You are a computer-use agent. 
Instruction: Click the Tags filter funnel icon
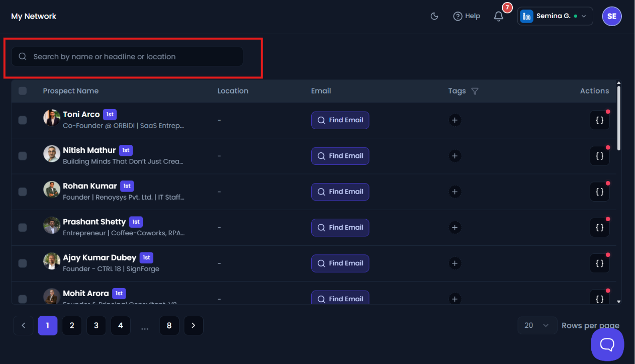(475, 91)
